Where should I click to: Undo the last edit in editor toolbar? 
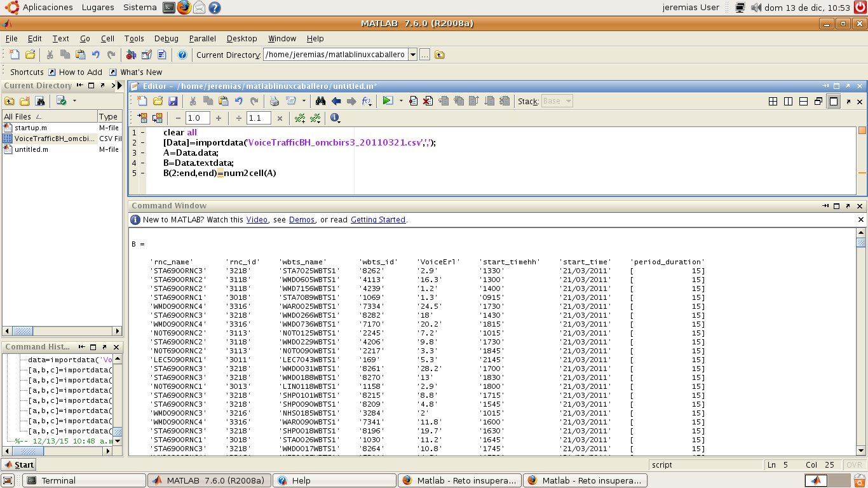[x=238, y=101]
